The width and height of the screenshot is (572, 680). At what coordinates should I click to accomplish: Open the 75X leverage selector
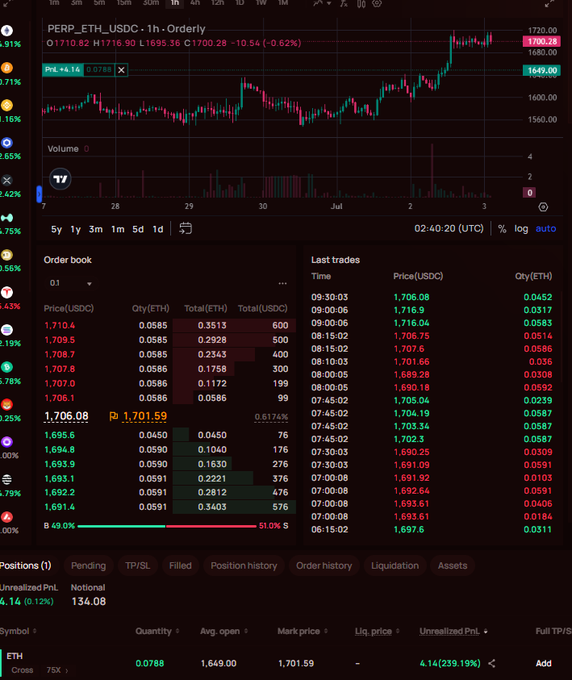(57, 670)
